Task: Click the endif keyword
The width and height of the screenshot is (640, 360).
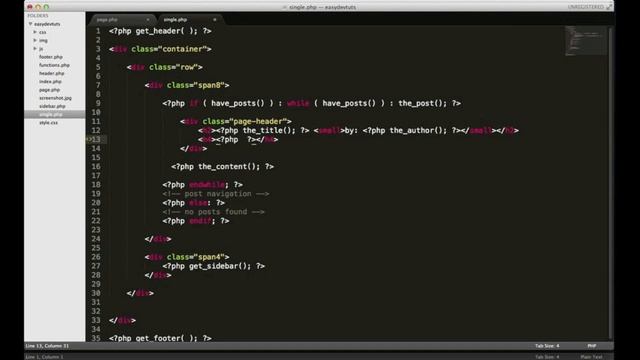Action: coord(200,221)
